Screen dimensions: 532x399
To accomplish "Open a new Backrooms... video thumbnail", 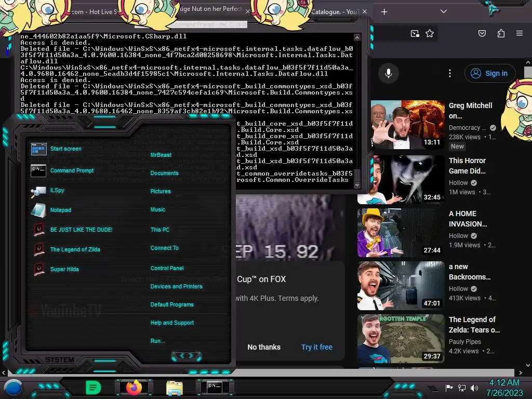I will [x=401, y=286].
